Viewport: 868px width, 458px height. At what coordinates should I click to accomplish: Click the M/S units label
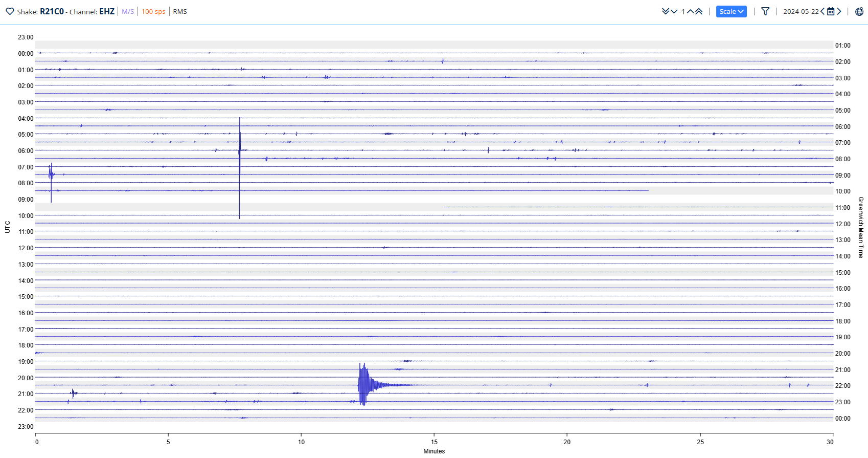click(128, 11)
